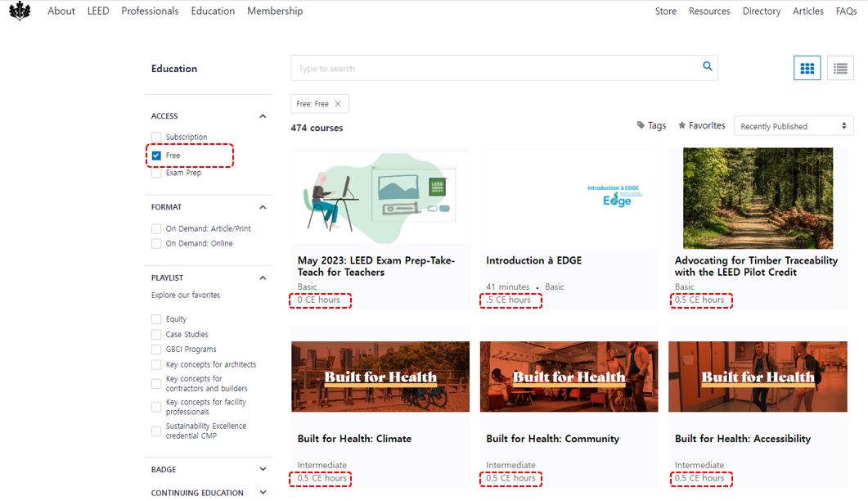Click the Built for Health Accessibility image
The height and width of the screenshot is (501, 868).
(x=758, y=377)
